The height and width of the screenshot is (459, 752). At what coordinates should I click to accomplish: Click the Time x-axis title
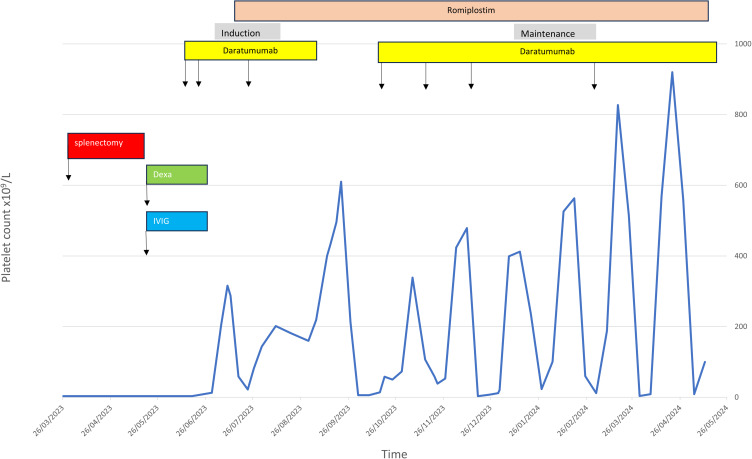pyautogui.click(x=391, y=453)
